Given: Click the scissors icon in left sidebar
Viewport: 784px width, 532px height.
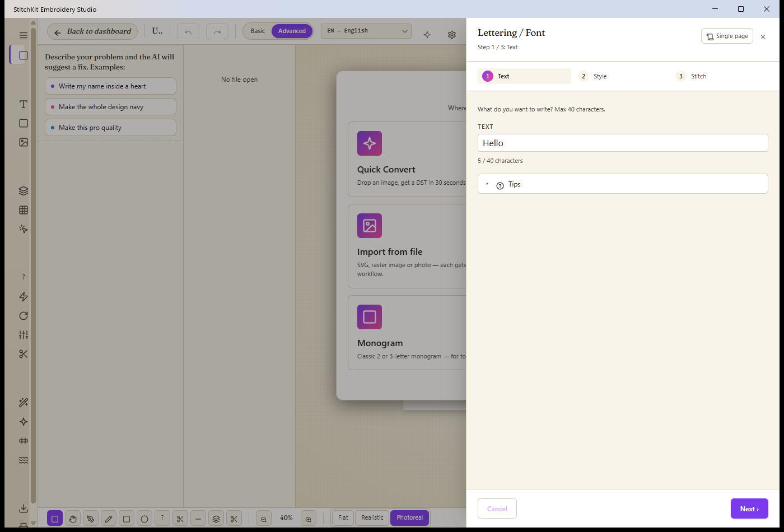Looking at the screenshot, I should 24,354.
